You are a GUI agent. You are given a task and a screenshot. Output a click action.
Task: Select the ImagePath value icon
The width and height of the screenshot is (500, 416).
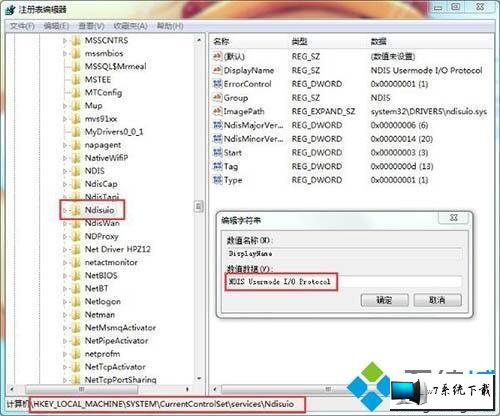217,111
